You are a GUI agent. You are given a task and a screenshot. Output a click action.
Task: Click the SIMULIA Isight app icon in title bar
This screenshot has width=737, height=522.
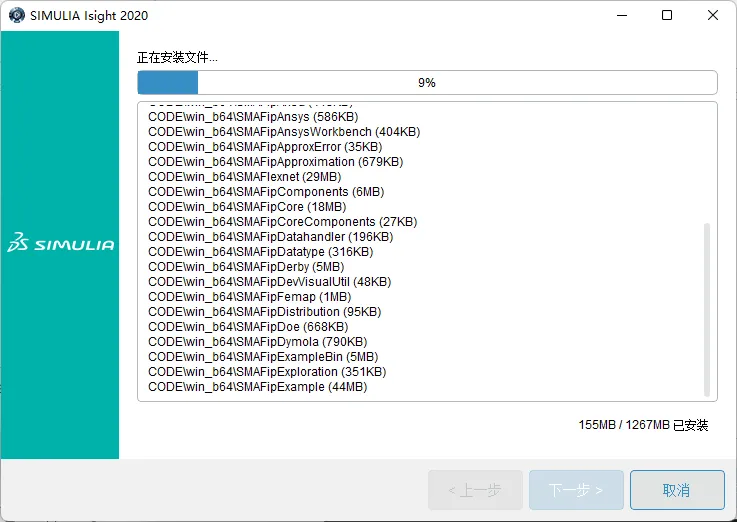click(x=17, y=15)
